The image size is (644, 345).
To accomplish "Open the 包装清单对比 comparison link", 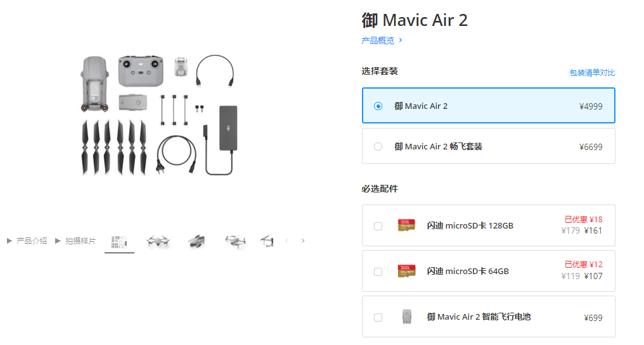I will click(592, 73).
